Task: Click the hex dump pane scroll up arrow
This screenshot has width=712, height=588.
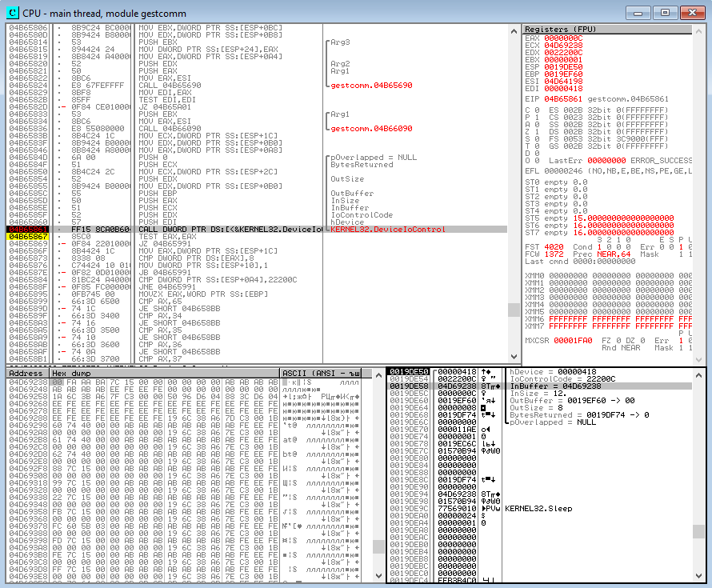Action: pos(378,375)
